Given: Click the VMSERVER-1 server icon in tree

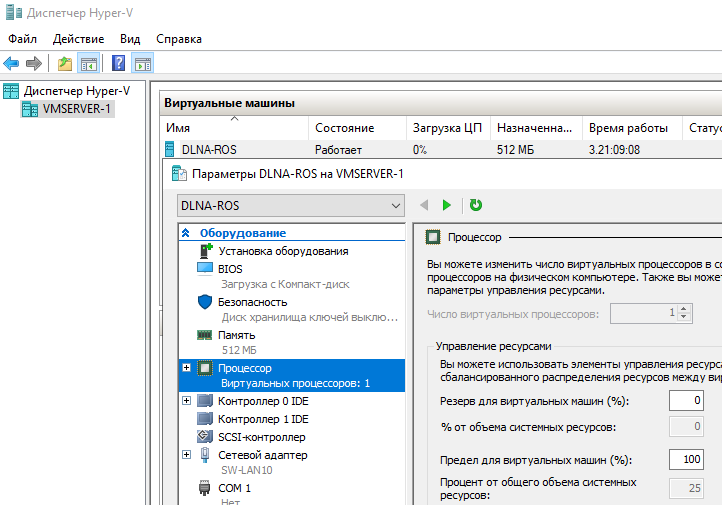Looking at the screenshot, I should [x=30, y=109].
